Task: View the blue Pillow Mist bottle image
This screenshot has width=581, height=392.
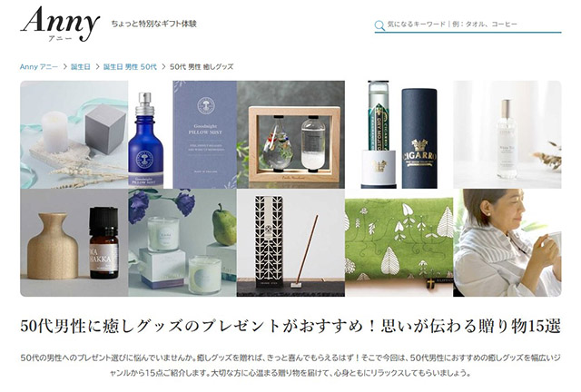Action: click(182, 134)
